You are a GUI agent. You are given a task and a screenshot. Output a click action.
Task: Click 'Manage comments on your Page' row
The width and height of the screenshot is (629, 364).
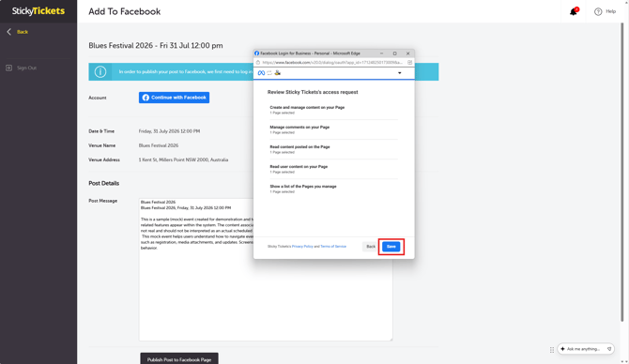[333, 129]
